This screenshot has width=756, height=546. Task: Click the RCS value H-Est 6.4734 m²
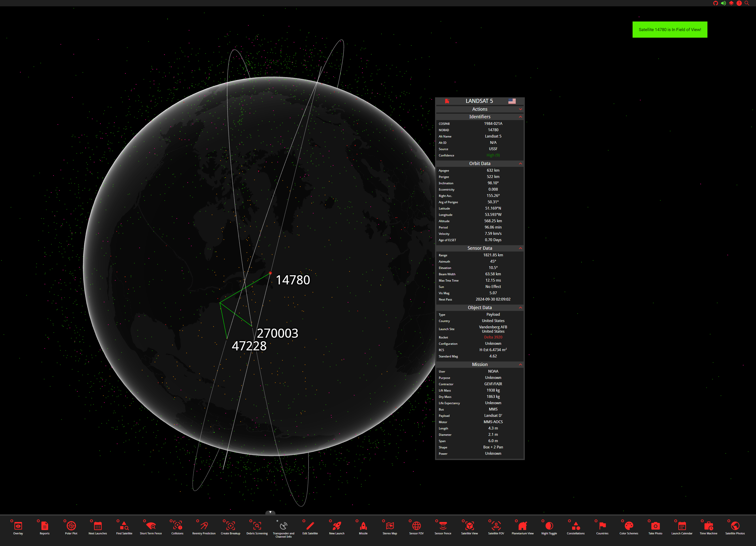click(x=493, y=350)
